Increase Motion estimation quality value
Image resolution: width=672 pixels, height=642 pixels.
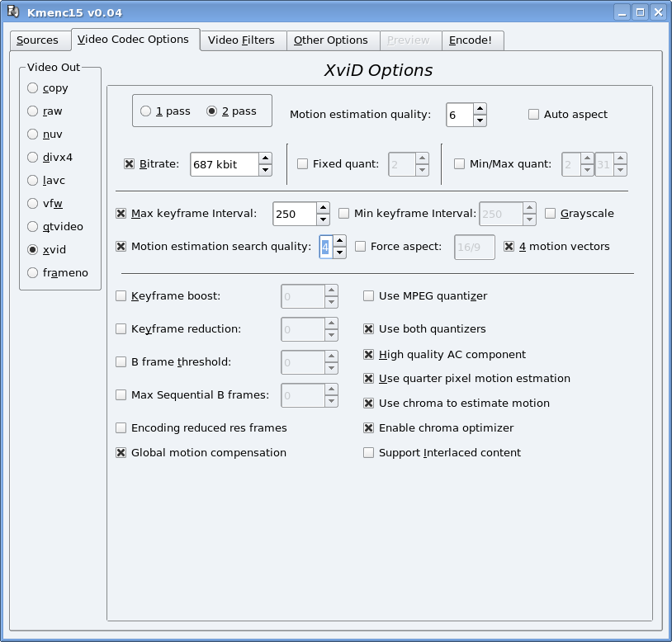coord(480,109)
